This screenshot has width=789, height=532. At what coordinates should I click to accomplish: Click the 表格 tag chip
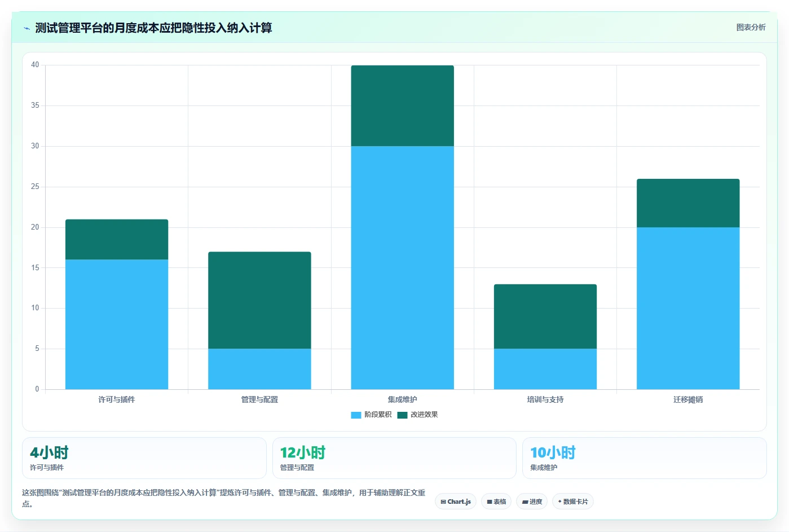pos(496,502)
